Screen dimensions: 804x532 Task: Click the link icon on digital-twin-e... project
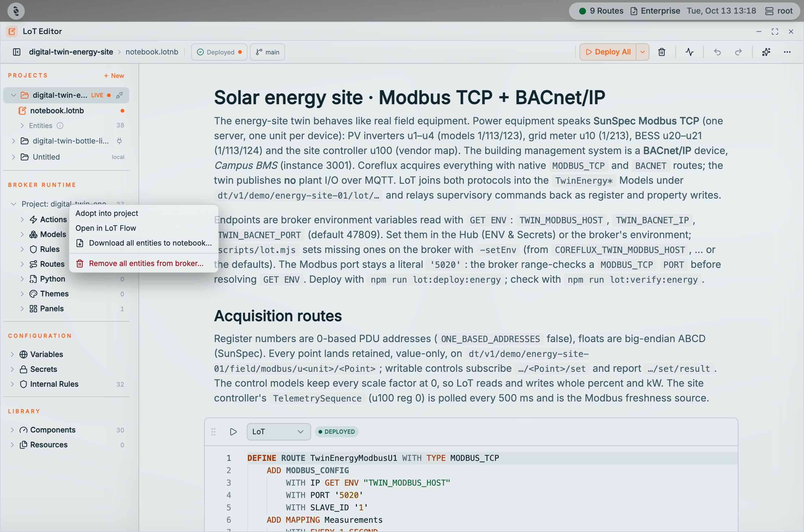click(119, 95)
